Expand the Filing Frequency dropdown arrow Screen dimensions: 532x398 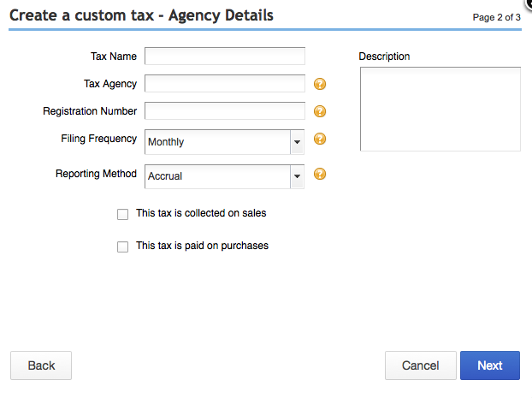(297, 142)
